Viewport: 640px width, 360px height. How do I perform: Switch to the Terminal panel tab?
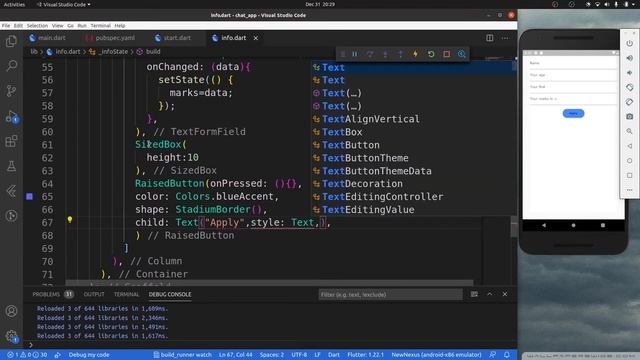(x=127, y=294)
